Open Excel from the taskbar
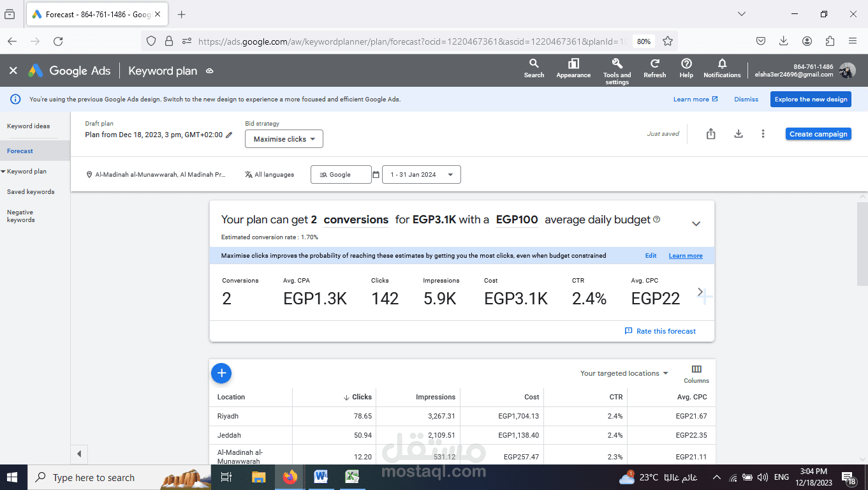This screenshot has height=490, width=868. coord(352,477)
